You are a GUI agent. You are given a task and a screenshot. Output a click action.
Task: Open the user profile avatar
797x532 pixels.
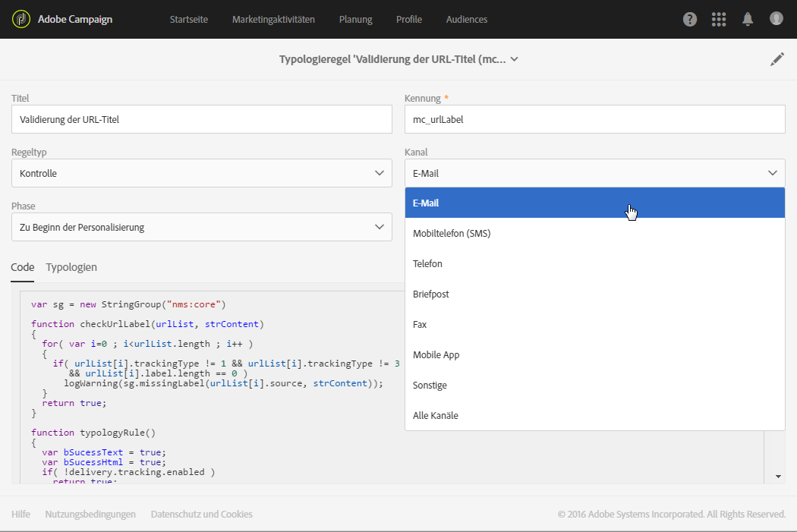click(x=776, y=19)
